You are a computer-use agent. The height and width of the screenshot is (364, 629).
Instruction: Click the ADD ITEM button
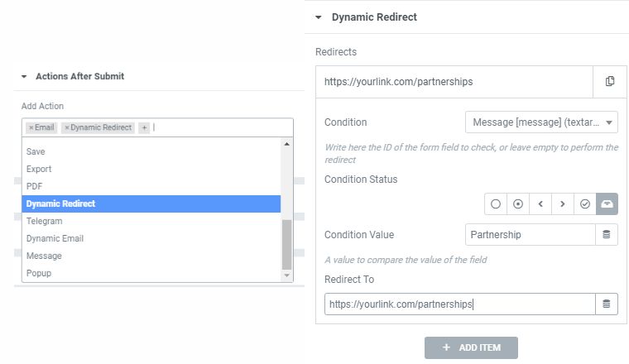[471, 347]
